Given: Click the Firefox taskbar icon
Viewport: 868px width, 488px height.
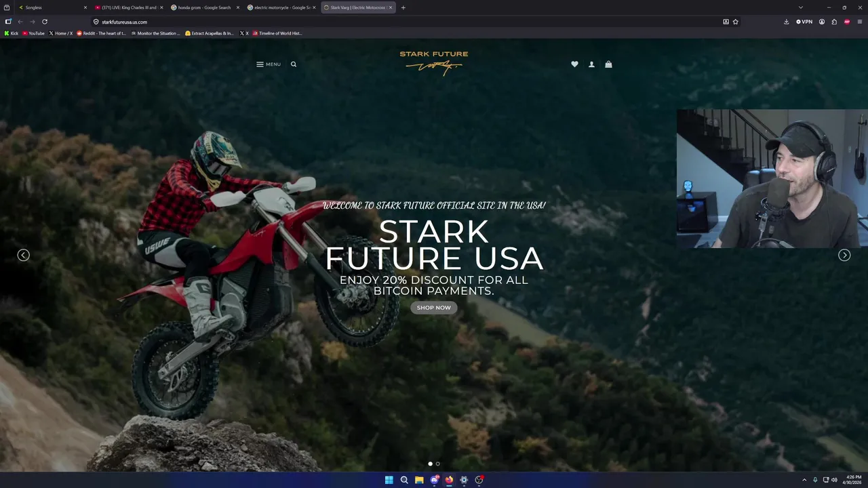Looking at the screenshot, I should pyautogui.click(x=449, y=480).
